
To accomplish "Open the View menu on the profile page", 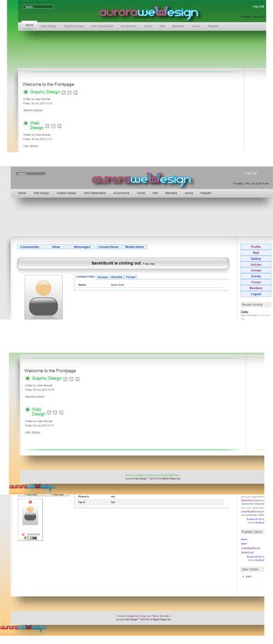I will tap(56, 247).
